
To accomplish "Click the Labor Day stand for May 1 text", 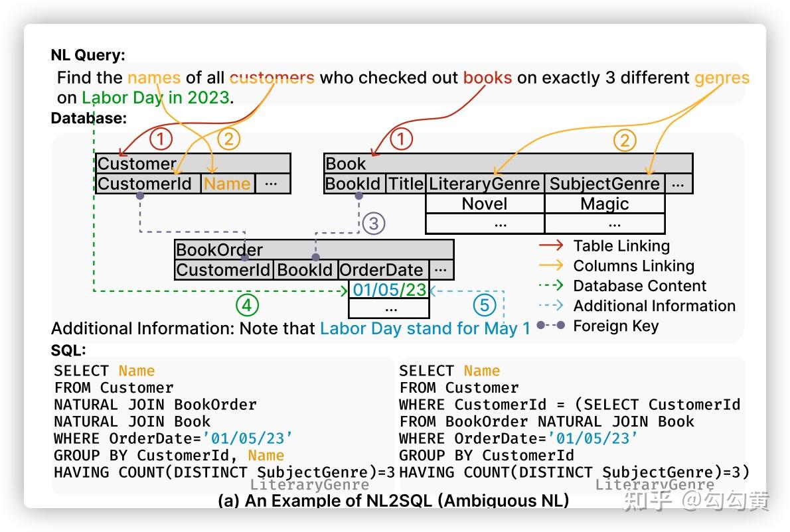I will point(423,328).
